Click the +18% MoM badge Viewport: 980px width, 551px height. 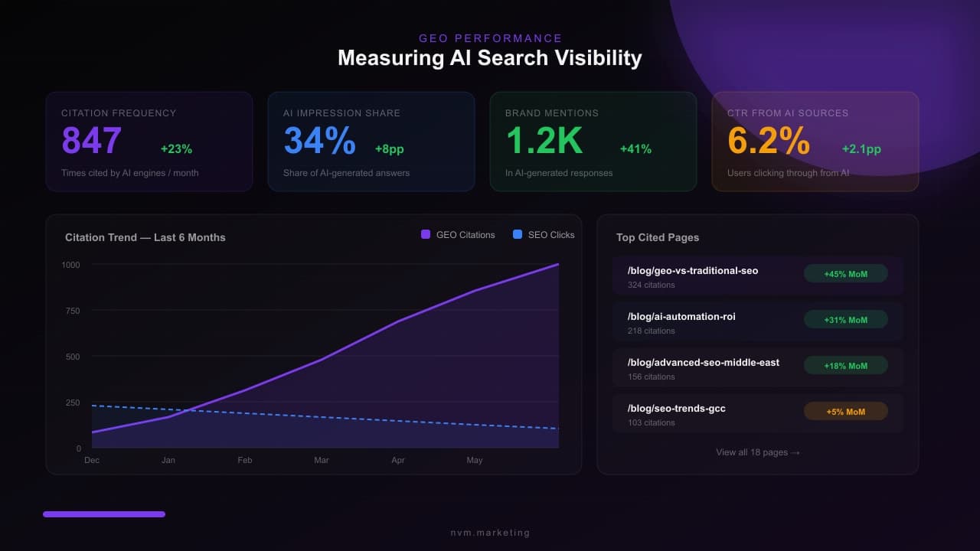pyautogui.click(x=846, y=365)
